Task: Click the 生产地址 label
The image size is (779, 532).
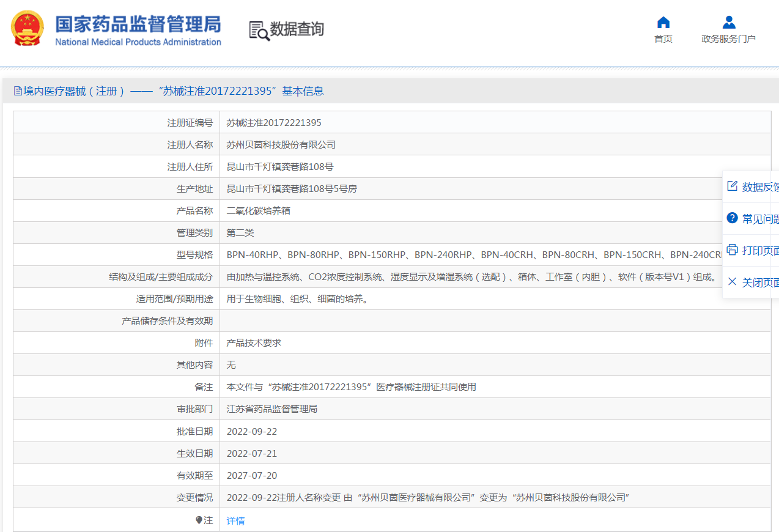Action: coord(195,189)
